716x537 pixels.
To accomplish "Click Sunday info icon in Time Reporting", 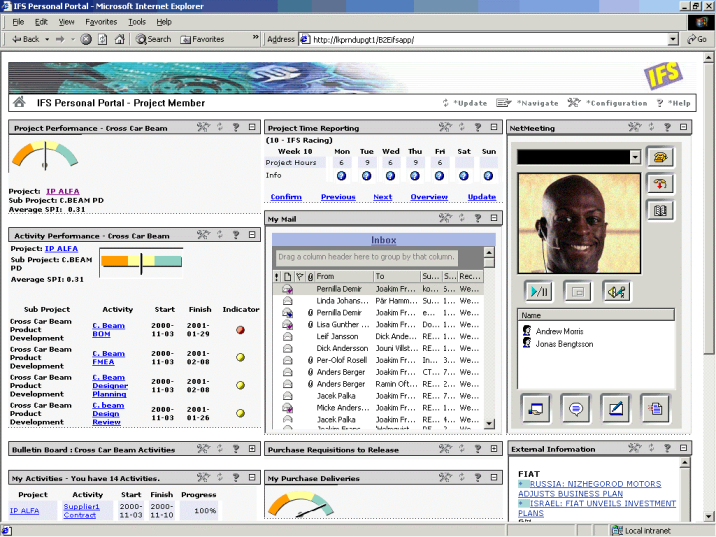I will (488, 176).
